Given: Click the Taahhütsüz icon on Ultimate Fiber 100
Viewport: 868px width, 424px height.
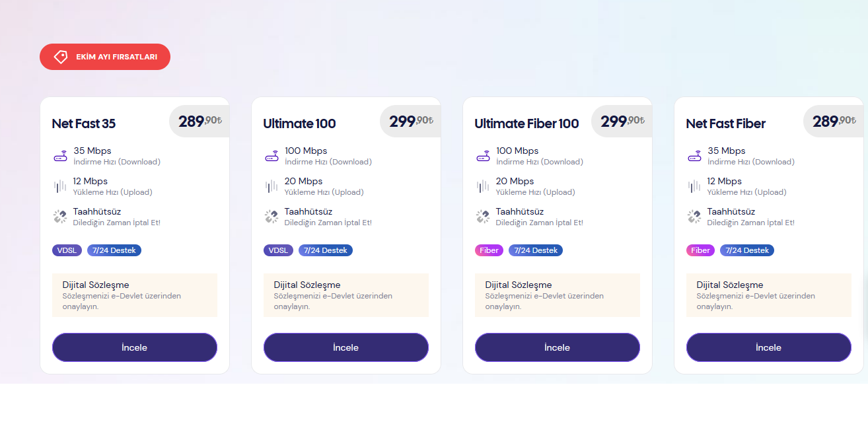Looking at the screenshot, I should (x=483, y=217).
